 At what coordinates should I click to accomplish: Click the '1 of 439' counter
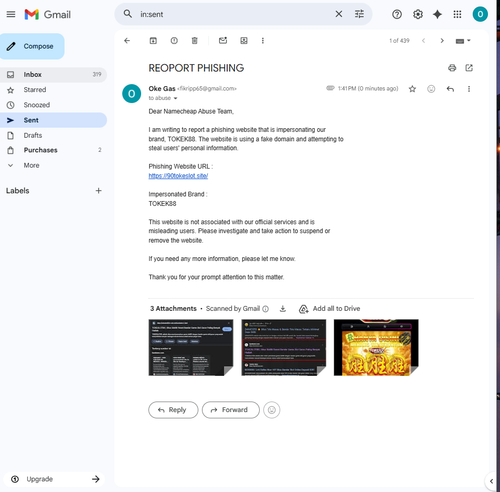pyautogui.click(x=399, y=41)
